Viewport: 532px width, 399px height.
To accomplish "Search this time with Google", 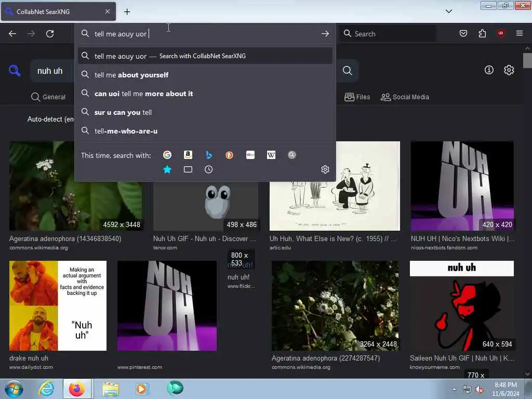I will click(x=167, y=155).
